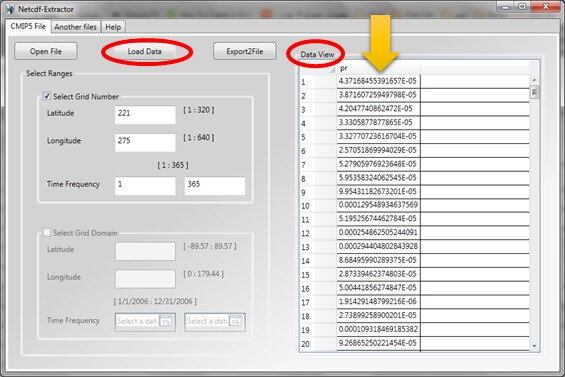Image resolution: width=565 pixels, height=377 pixels.
Task: Click row header number 1
Action: point(318,82)
